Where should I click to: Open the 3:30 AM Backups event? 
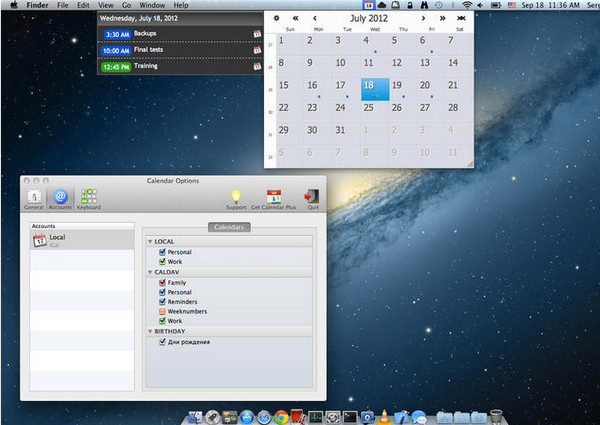181,34
